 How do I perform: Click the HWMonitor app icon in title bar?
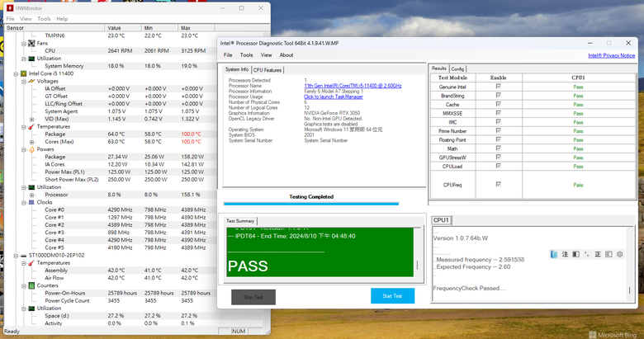[x=10, y=7]
